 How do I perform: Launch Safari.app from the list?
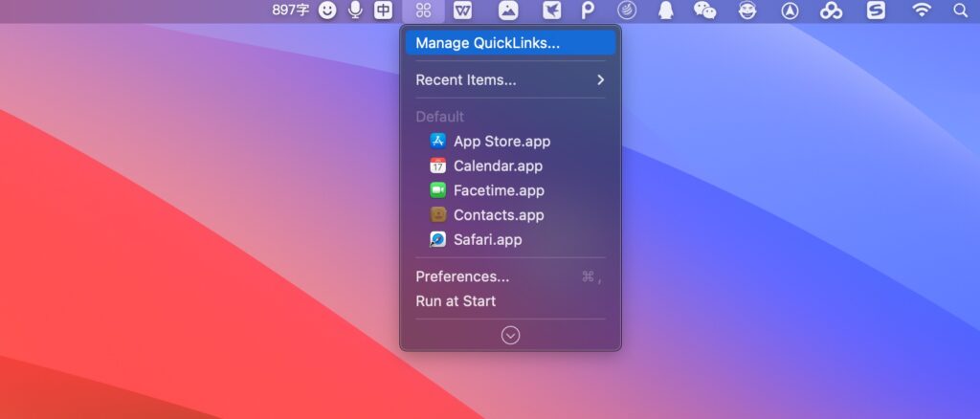487,240
